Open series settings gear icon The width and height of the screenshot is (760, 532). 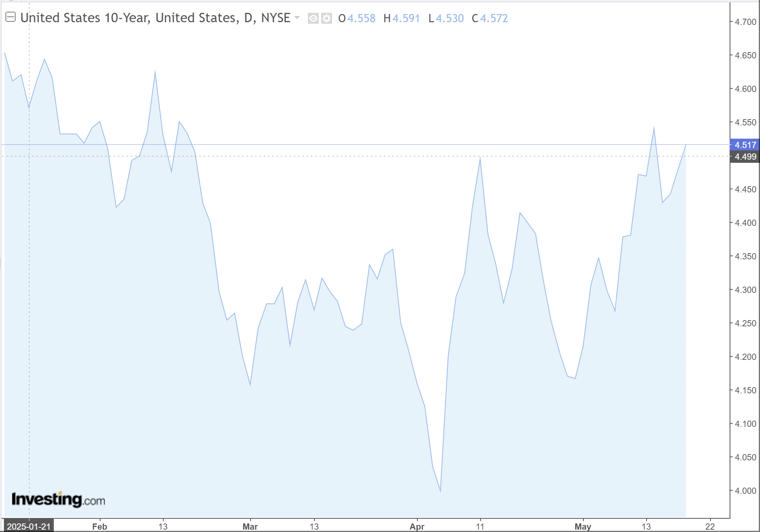327,18
